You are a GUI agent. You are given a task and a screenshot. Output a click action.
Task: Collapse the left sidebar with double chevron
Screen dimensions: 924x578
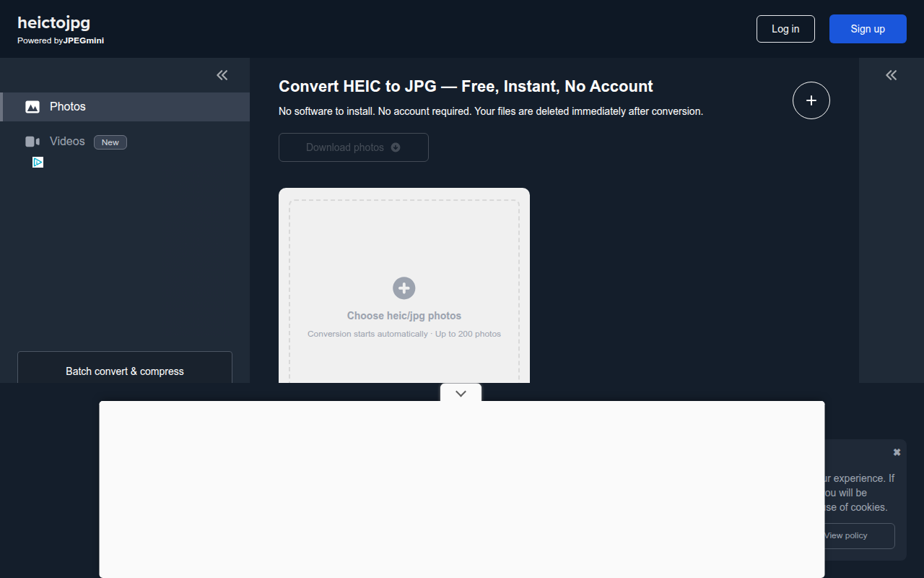click(222, 75)
